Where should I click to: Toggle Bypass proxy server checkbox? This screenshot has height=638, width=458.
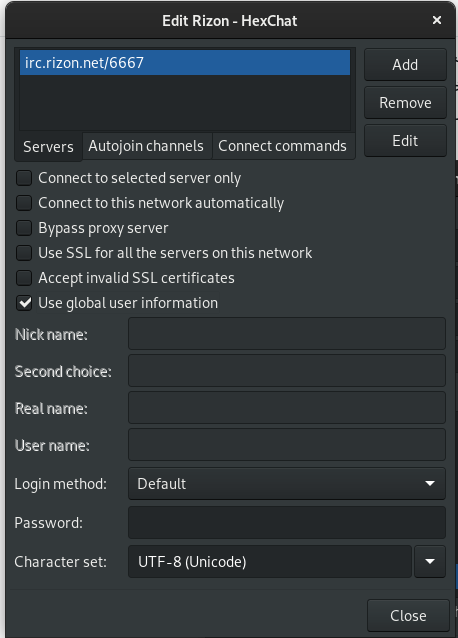click(x=24, y=228)
